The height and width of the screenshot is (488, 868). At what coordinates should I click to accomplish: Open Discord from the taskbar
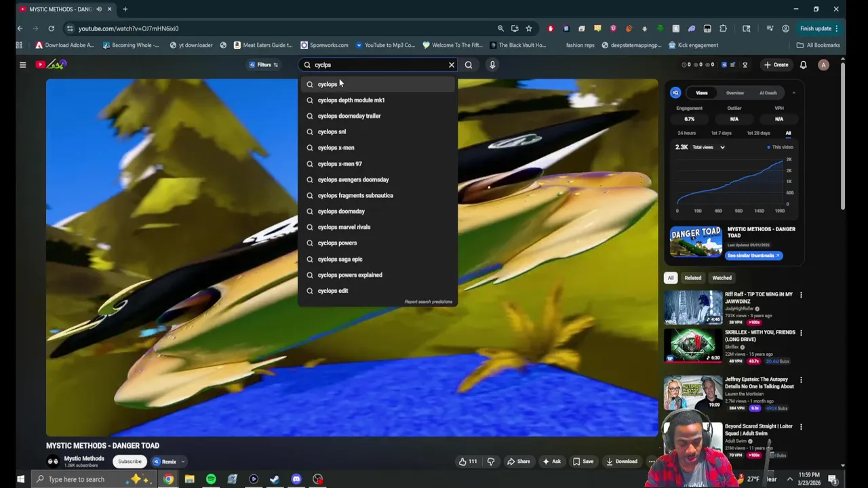pyautogui.click(x=296, y=479)
